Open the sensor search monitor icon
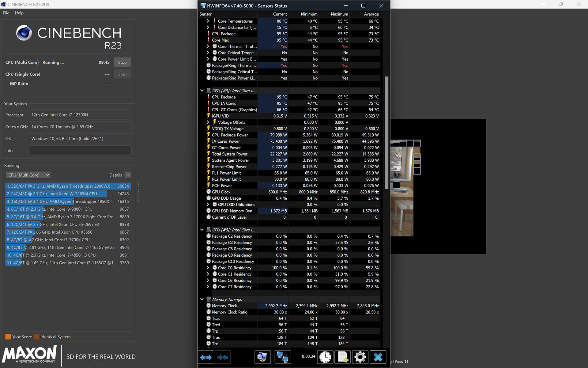 click(x=262, y=357)
